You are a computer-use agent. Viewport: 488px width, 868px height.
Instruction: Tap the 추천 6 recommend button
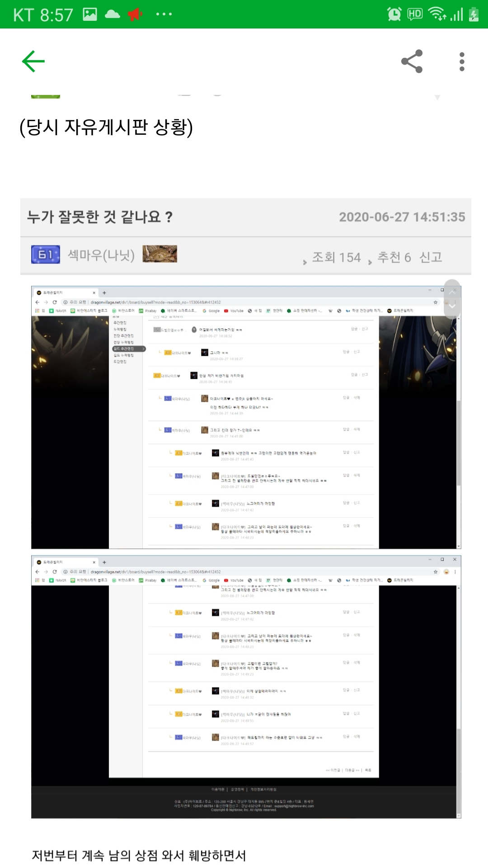[394, 257]
